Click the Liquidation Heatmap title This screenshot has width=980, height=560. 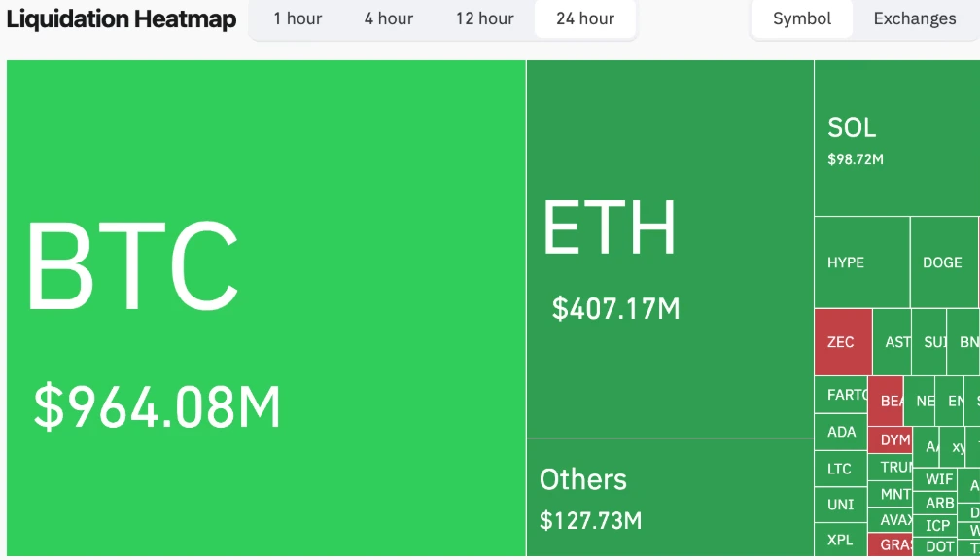click(121, 17)
